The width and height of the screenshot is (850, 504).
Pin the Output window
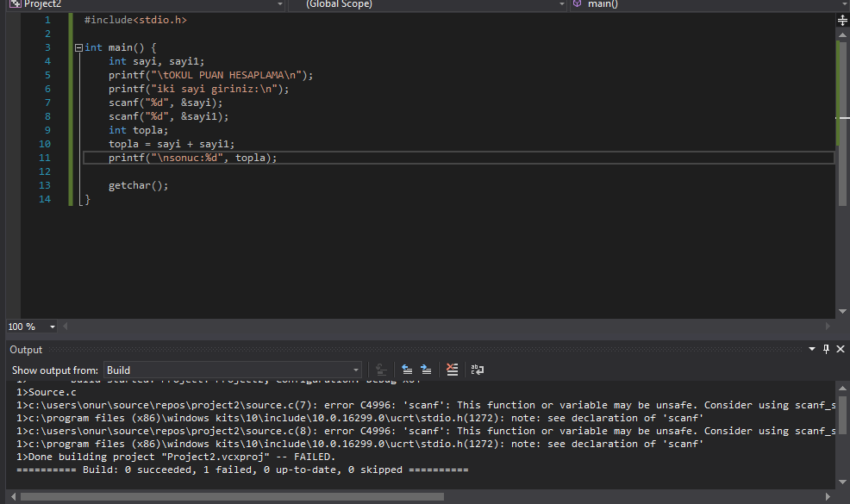point(825,349)
